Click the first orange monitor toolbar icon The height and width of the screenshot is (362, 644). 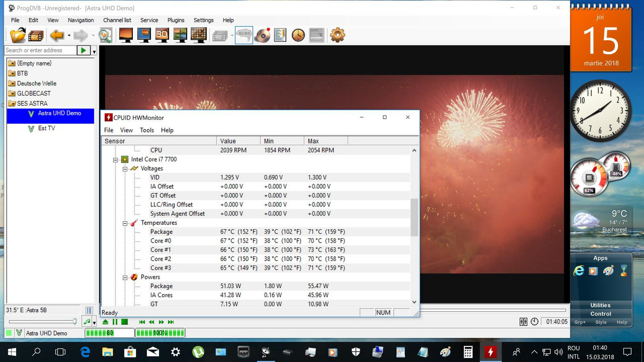126,35
